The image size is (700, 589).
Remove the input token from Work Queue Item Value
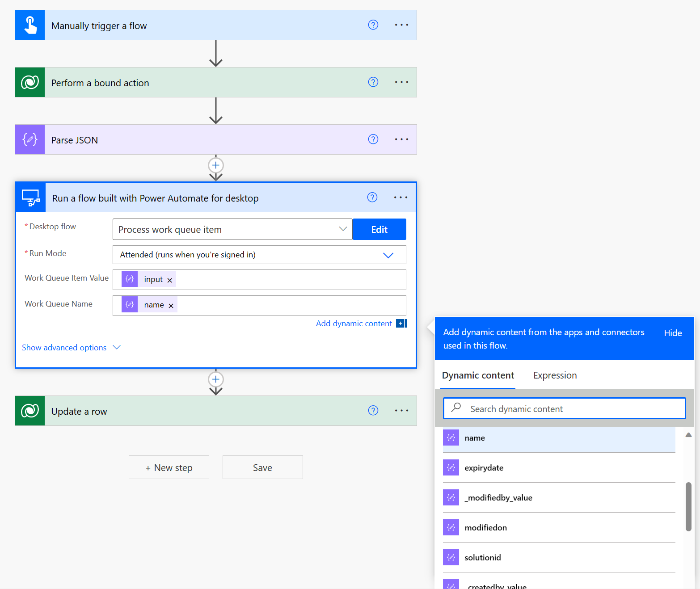pyautogui.click(x=170, y=280)
